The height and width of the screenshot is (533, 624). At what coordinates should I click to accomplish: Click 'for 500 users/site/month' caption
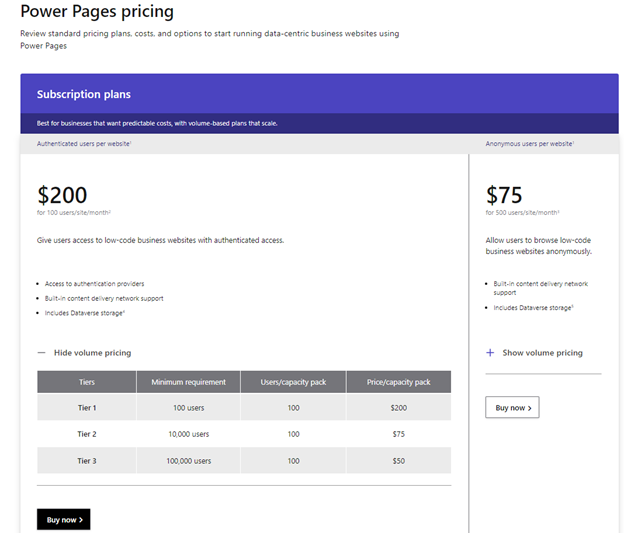pyautogui.click(x=523, y=213)
